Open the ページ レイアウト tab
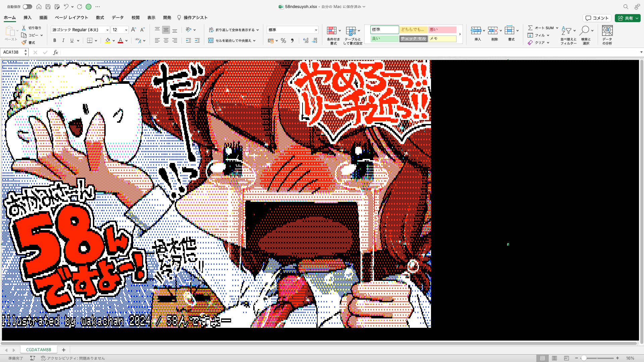The height and width of the screenshot is (362, 644). 71,17
